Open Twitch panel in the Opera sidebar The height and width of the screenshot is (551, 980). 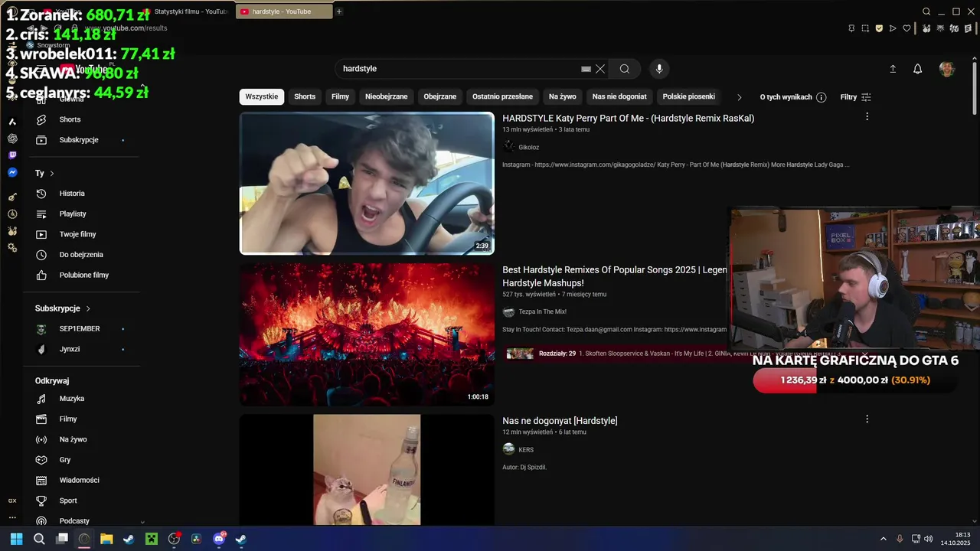[12, 155]
